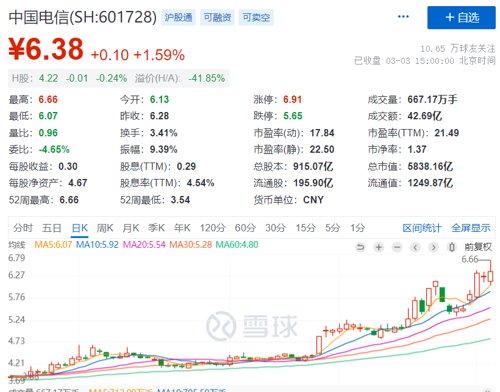500x392 pixels.
Task: Click the 最高 value 6.66 in the stats table
Action: point(48,99)
